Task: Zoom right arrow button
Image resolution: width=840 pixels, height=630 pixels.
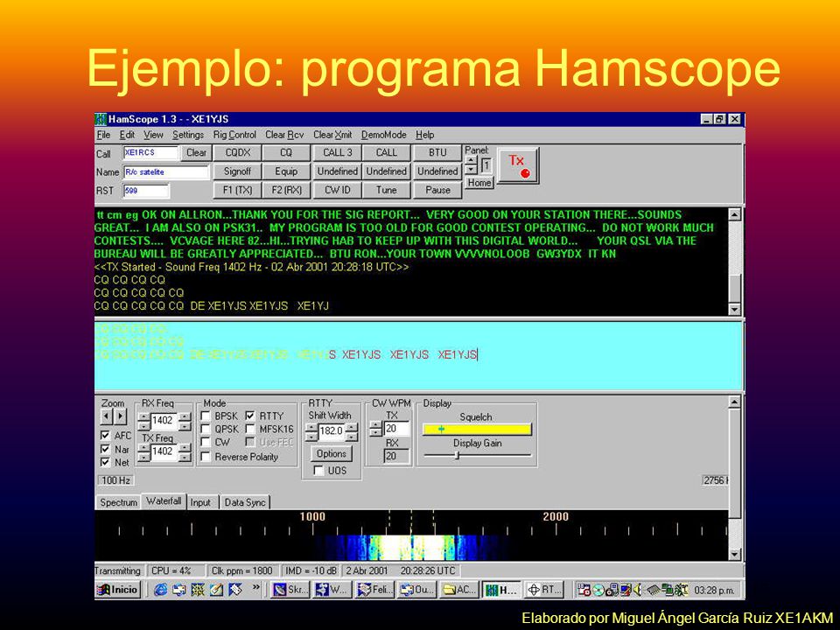Action: 120,416
